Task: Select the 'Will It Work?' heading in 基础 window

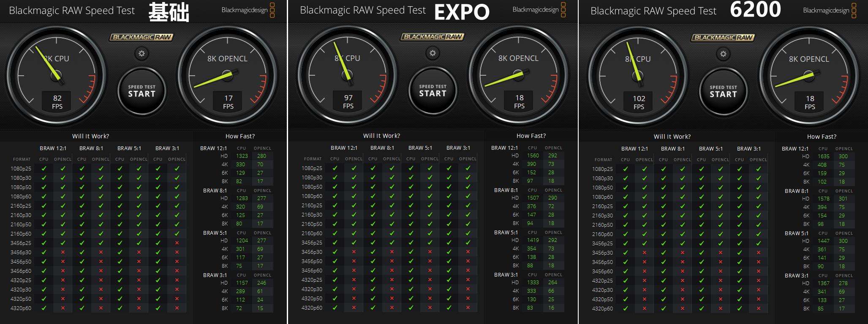Action: (x=90, y=136)
